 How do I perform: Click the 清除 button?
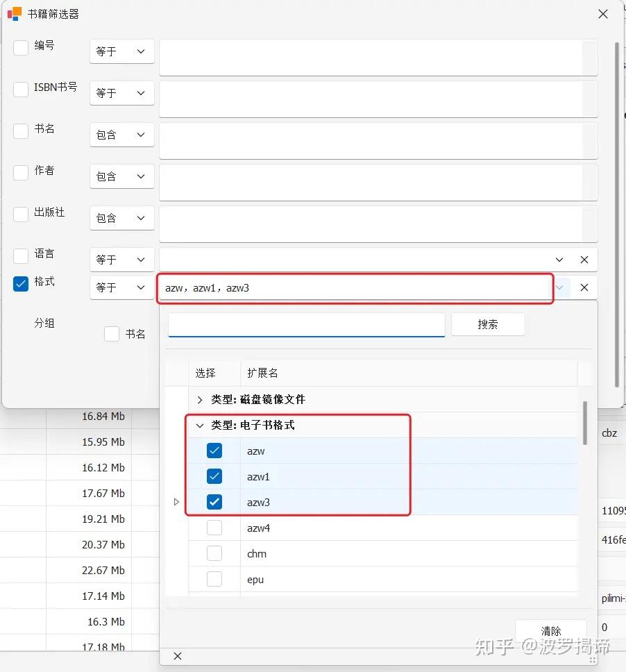[550, 629]
